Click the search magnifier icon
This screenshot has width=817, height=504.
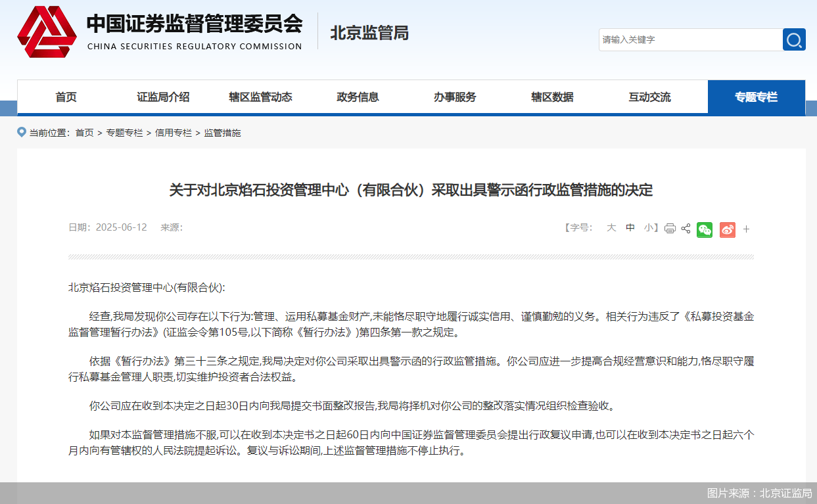(794, 39)
